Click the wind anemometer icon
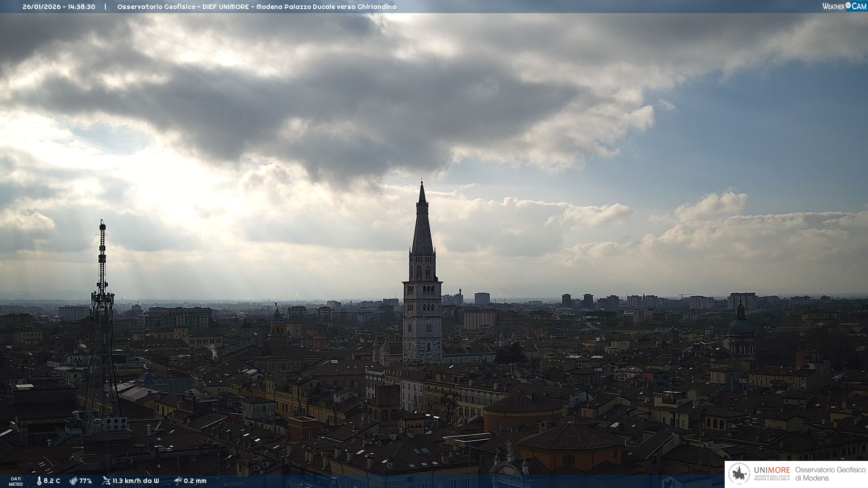 coord(106,480)
